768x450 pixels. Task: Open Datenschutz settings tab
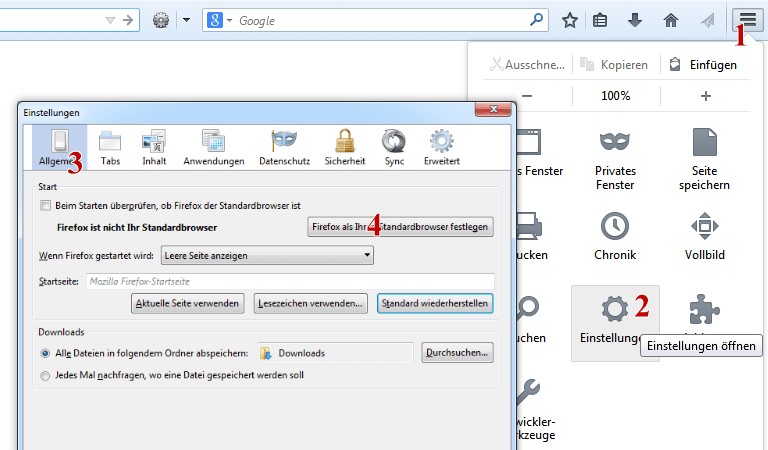tap(285, 148)
